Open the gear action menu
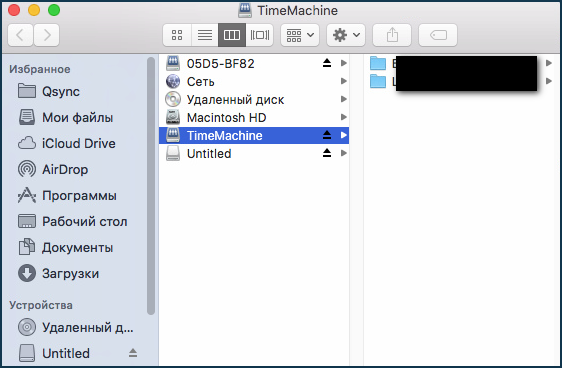Image resolution: width=562 pixels, height=368 pixels. click(x=346, y=35)
